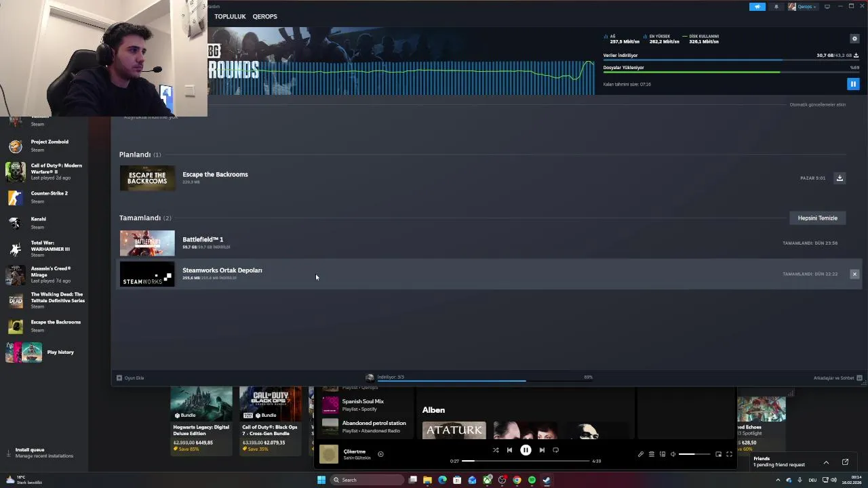The height and width of the screenshot is (488, 868).
Task: Select Escape the Backrooms in sidebar
Action: coord(44,325)
